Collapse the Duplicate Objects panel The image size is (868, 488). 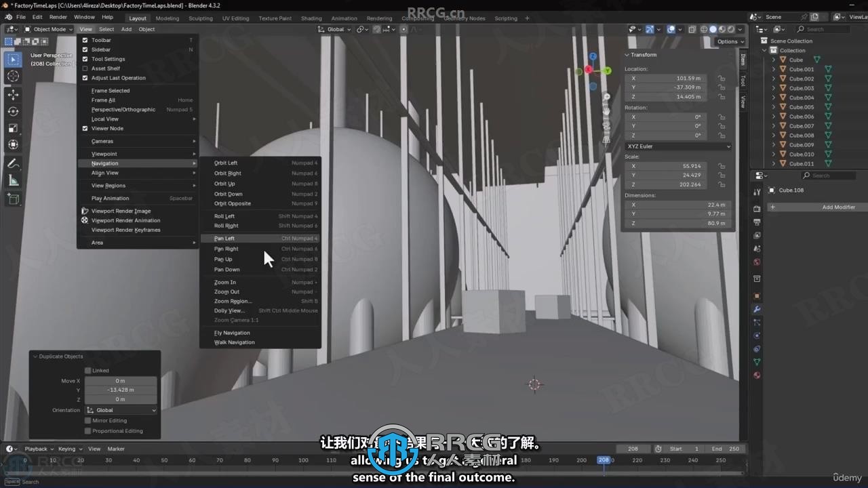click(x=35, y=357)
